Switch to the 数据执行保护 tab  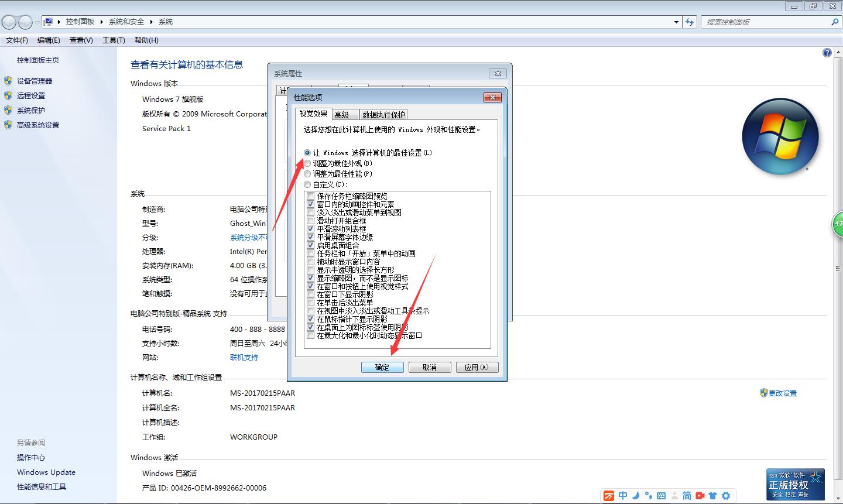[x=383, y=115]
